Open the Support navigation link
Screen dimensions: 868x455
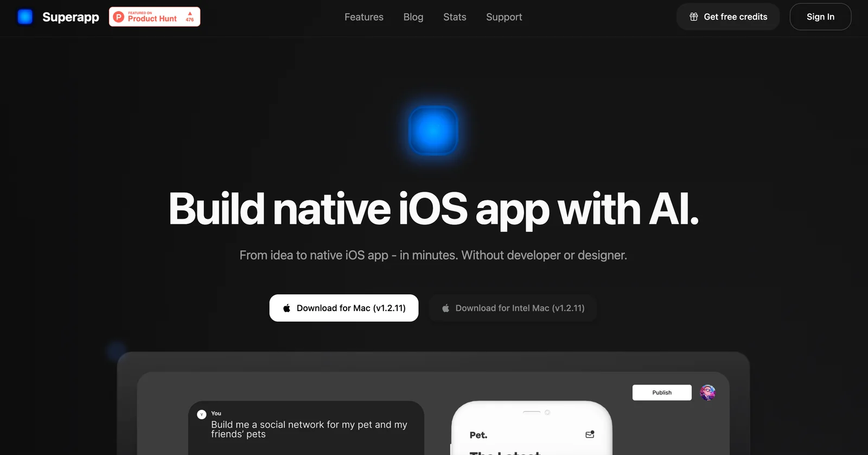[x=504, y=17]
